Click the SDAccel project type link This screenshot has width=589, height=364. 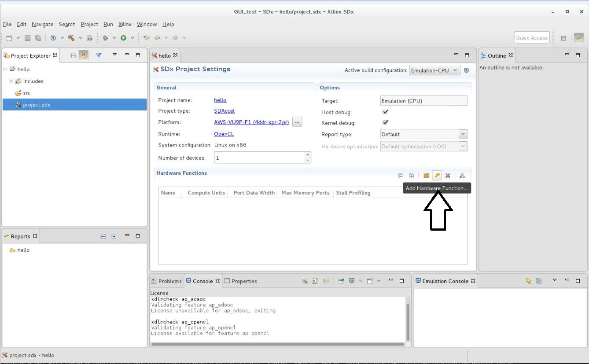tap(225, 111)
